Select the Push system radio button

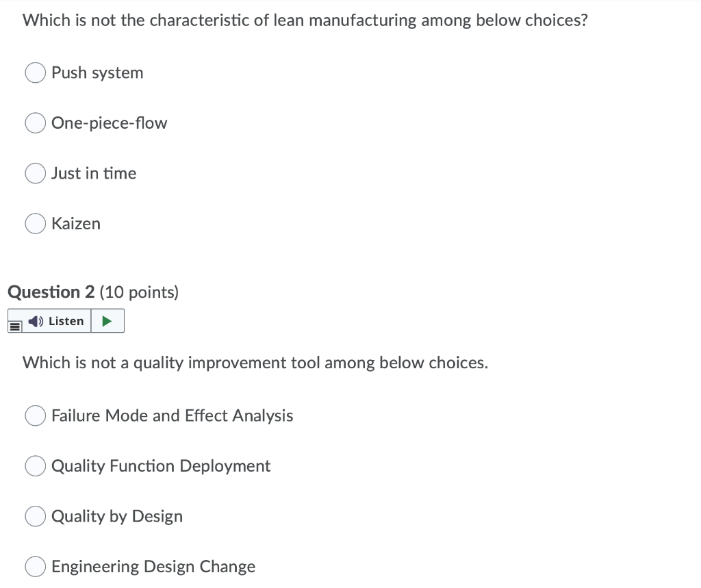click(x=35, y=72)
